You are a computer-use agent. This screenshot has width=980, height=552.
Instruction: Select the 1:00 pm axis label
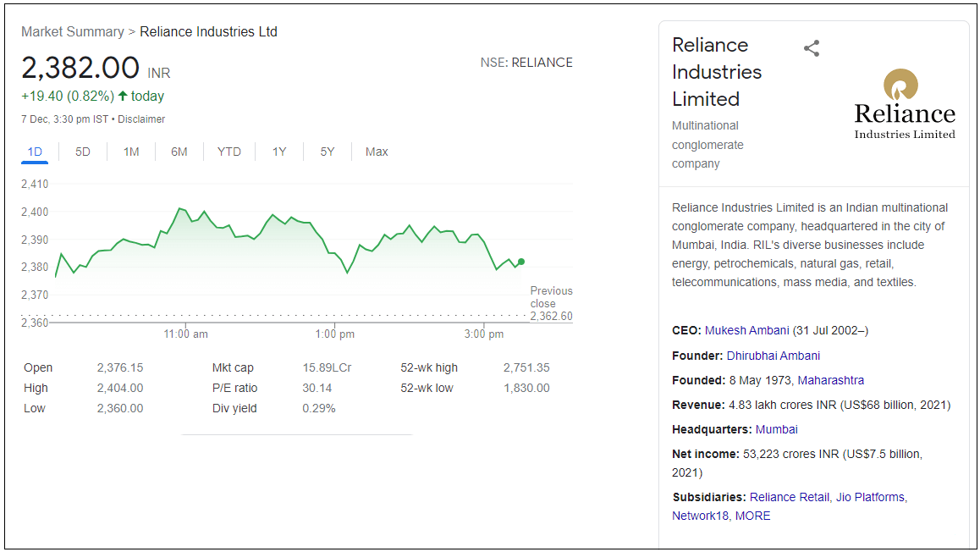(x=334, y=334)
